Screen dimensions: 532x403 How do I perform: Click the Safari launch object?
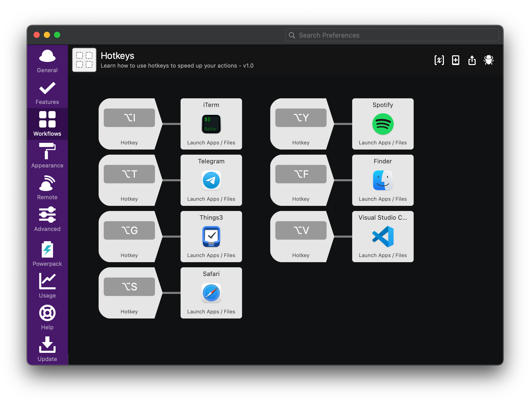211,293
